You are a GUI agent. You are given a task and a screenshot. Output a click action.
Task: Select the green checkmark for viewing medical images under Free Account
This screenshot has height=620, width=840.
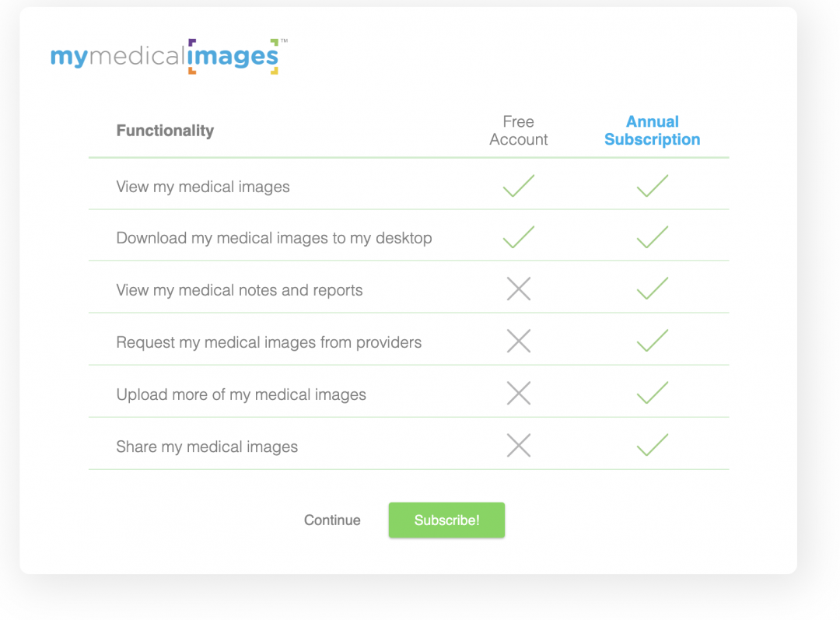click(518, 185)
